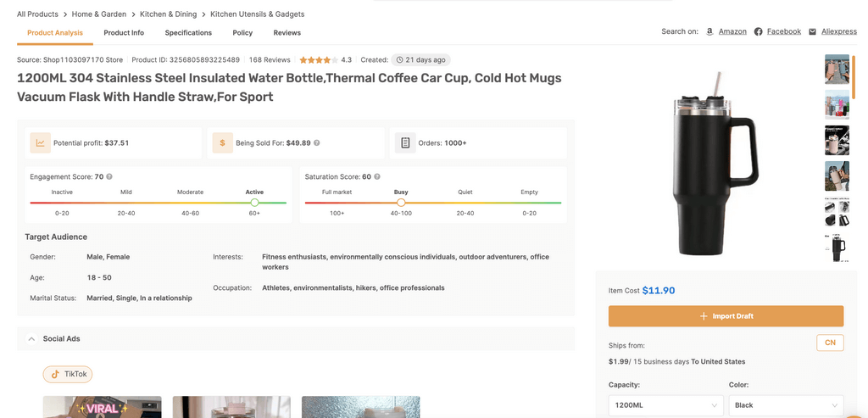Click the Being Sold For $49.89 value
Image resolution: width=868 pixels, height=418 pixels.
click(298, 142)
